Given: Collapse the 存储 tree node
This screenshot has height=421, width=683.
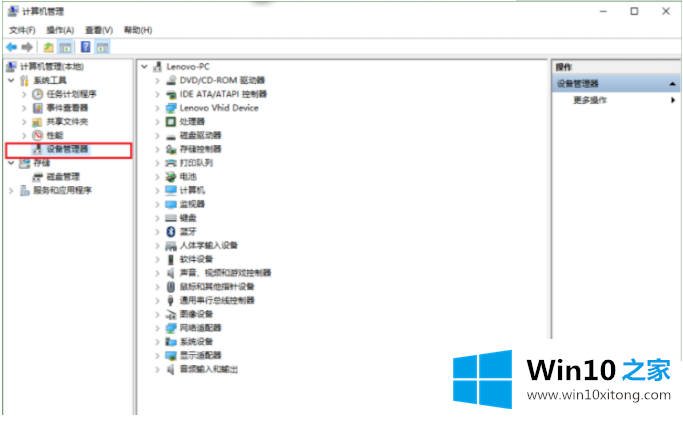Looking at the screenshot, I should tap(12, 163).
